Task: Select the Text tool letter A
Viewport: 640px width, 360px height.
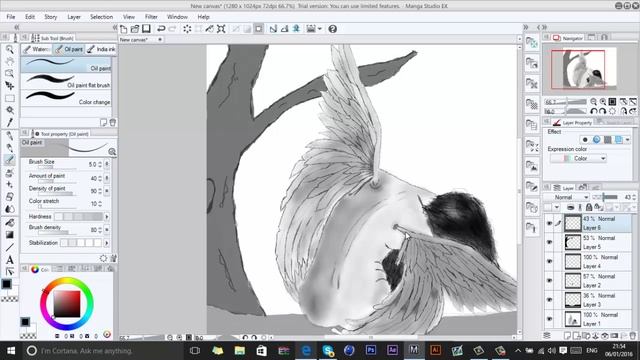Action: [9, 260]
